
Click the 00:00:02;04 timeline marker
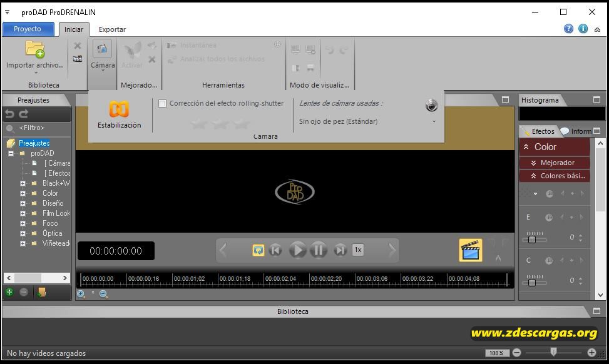tap(280, 278)
